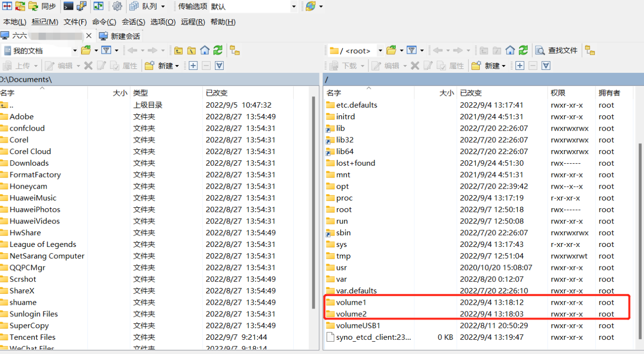Click the preferences gear icon
The height and width of the screenshot is (354, 644).
coord(117,6)
